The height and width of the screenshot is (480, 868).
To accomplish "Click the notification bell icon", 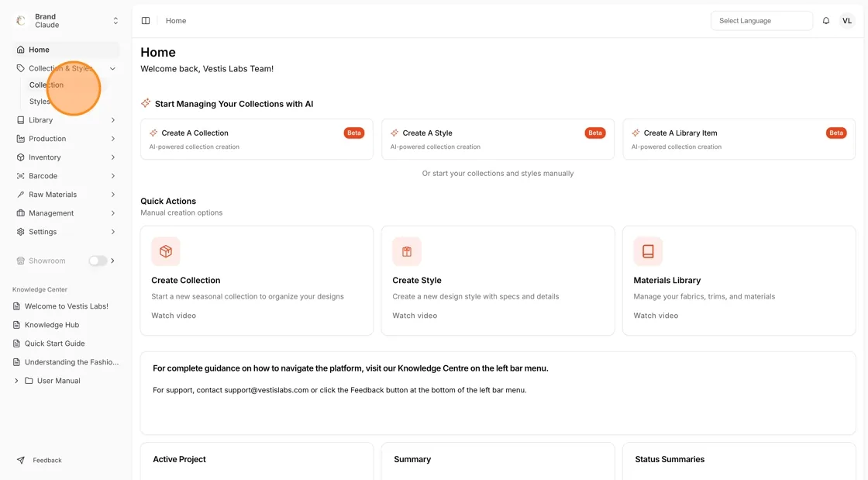I will point(826,20).
